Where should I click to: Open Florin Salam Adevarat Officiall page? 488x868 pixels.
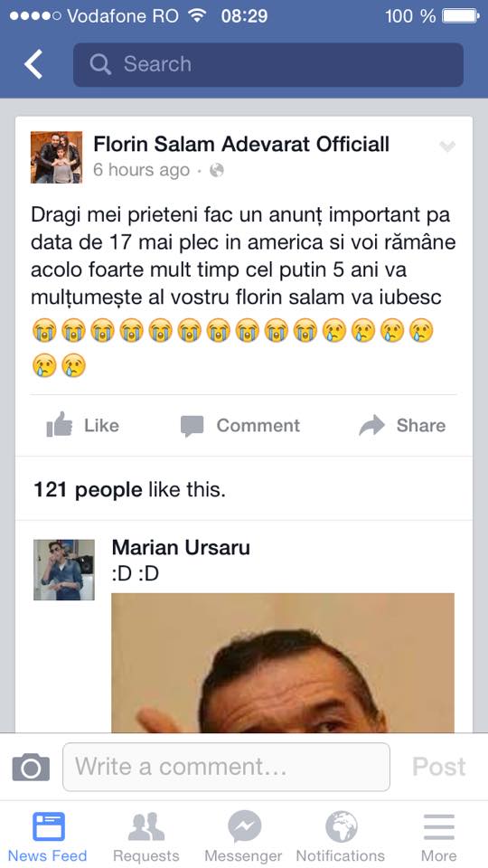[x=241, y=145]
